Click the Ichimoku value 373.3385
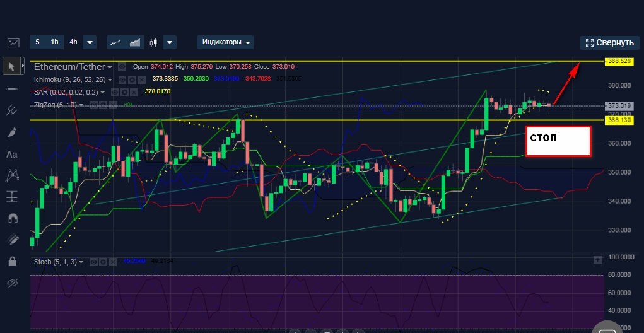Screen dimensions: 644x333 [x=165, y=78]
